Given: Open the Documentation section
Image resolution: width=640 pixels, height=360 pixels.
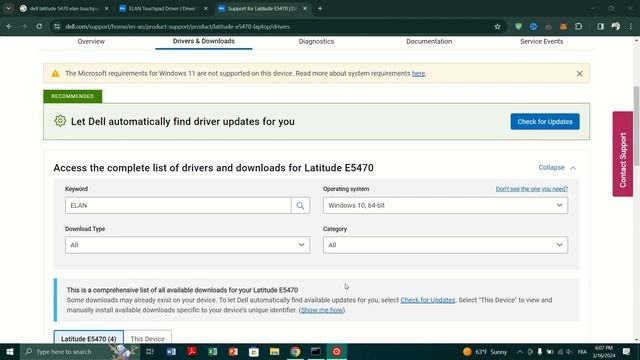Looking at the screenshot, I should coord(429,42).
